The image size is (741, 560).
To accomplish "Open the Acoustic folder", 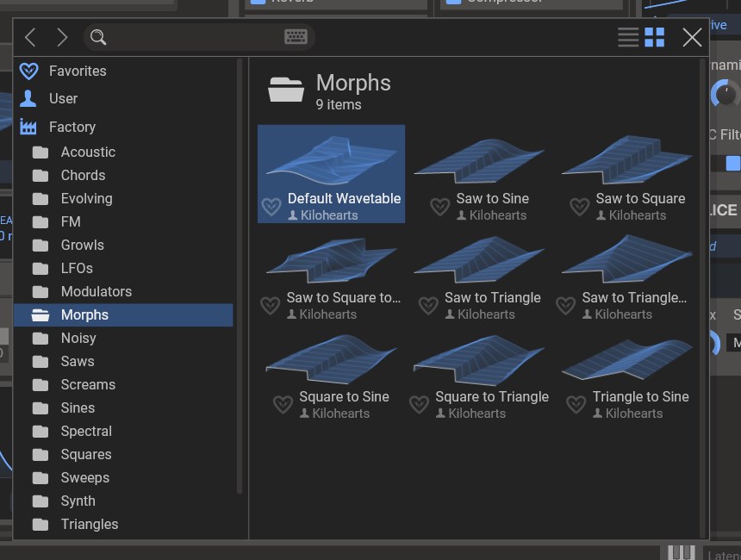I will pos(87,152).
